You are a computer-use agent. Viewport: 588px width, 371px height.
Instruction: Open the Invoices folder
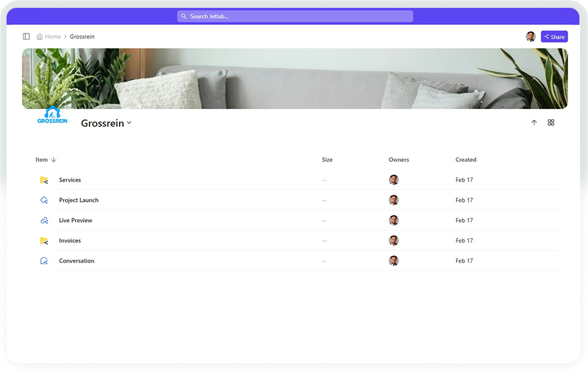pyautogui.click(x=70, y=240)
